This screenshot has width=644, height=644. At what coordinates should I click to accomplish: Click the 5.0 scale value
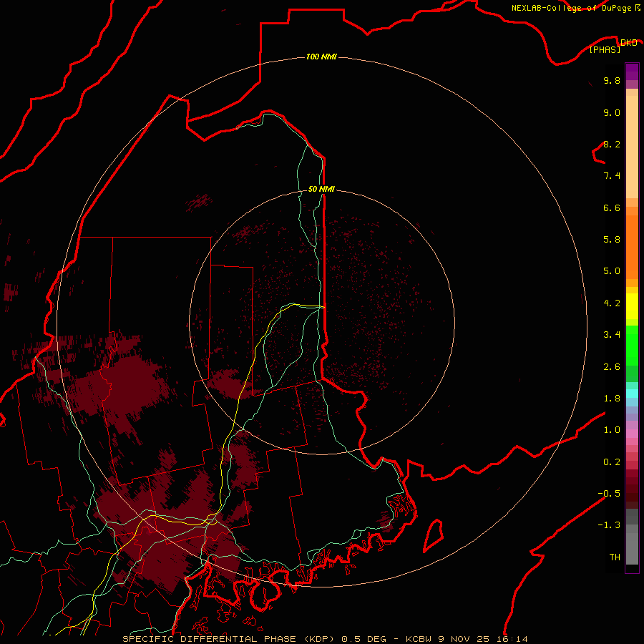click(612, 271)
